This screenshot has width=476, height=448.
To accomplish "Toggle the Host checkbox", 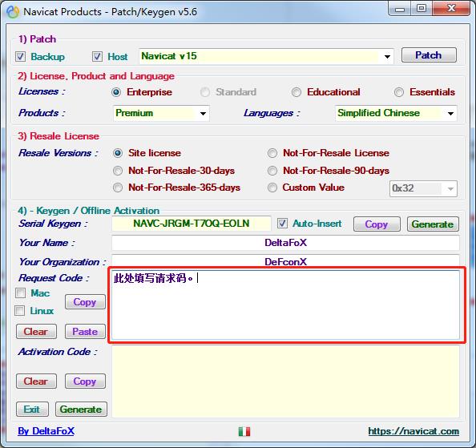I will [x=97, y=56].
